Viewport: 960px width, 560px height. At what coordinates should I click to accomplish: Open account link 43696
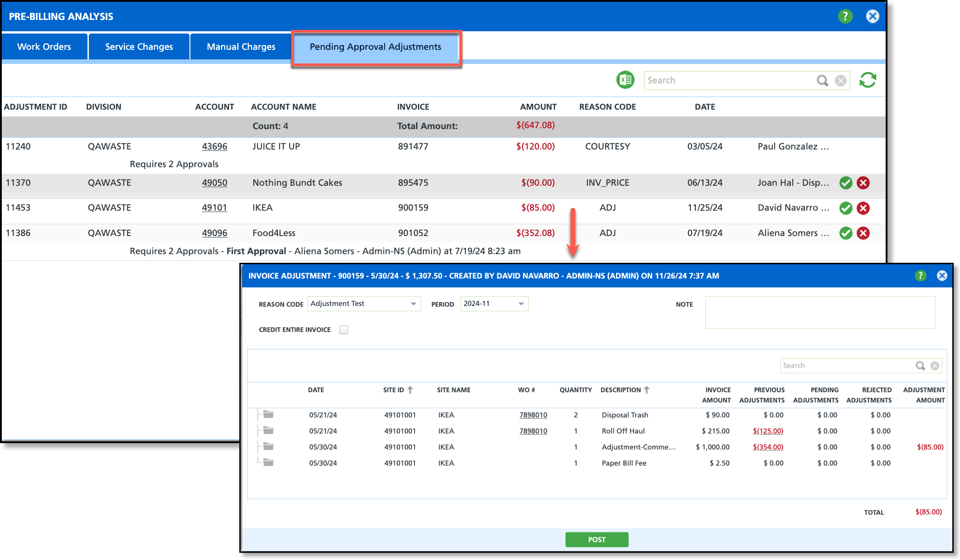(x=214, y=146)
